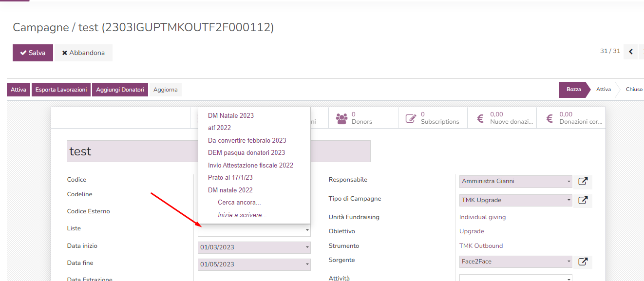The height and width of the screenshot is (281, 644).
Task: Expand the Tipo di Campagne dropdown
Action: point(569,200)
